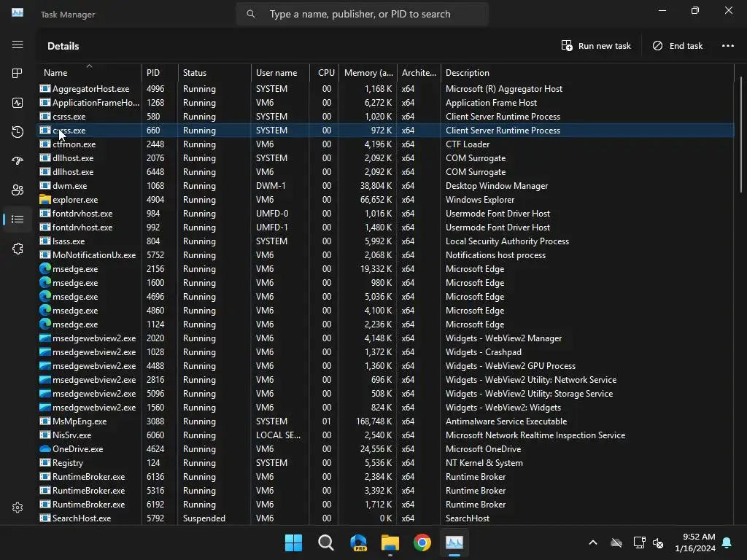Sort by the User name column header
Image resolution: width=747 pixels, height=560 pixels.
click(x=280, y=72)
